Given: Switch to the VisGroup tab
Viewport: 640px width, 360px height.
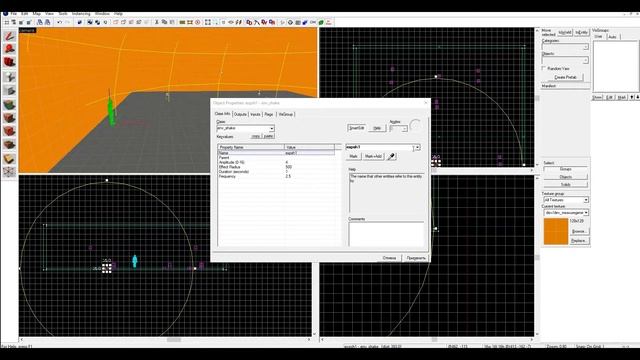Looking at the screenshot, I should point(286,115).
